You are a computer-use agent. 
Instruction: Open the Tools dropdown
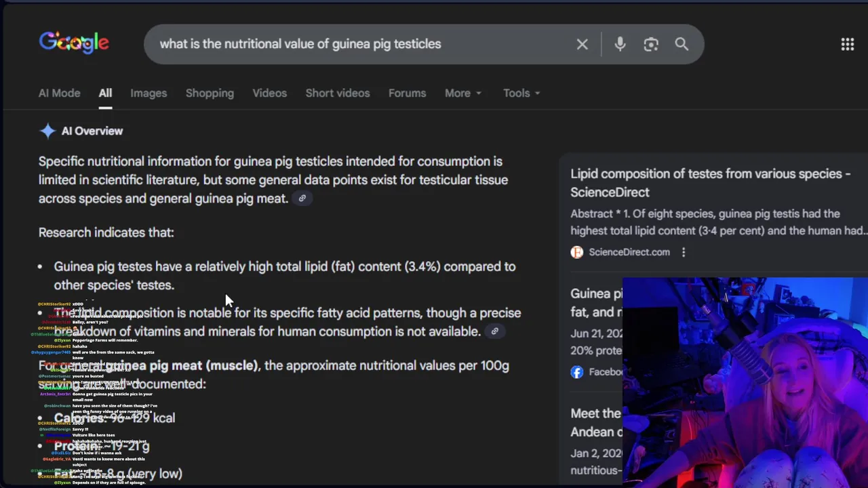coord(521,94)
